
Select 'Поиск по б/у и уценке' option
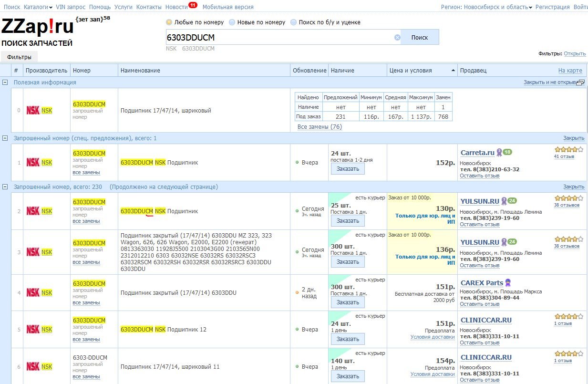294,22
